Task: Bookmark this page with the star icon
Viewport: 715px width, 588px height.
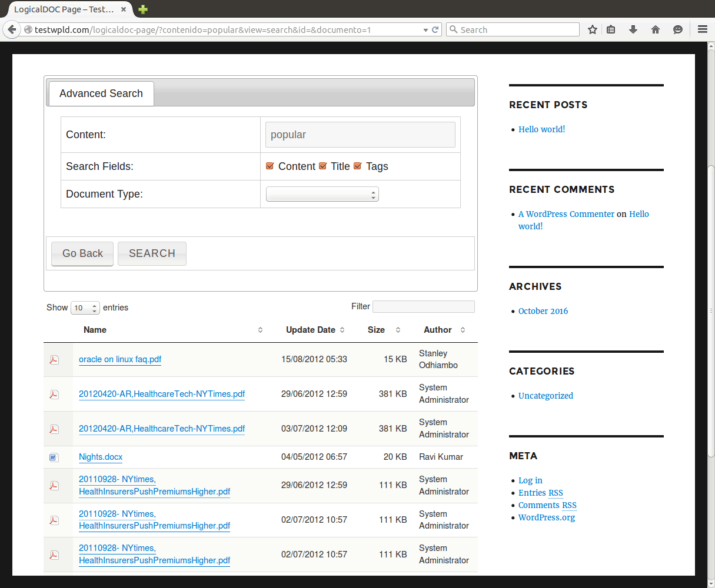Action: 593,29
